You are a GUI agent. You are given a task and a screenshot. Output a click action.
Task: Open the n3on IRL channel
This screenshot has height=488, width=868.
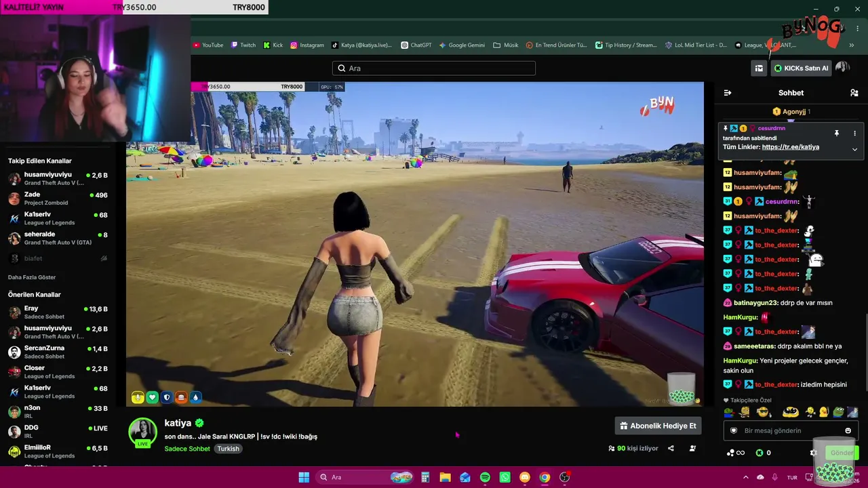click(x=58, y=412)
